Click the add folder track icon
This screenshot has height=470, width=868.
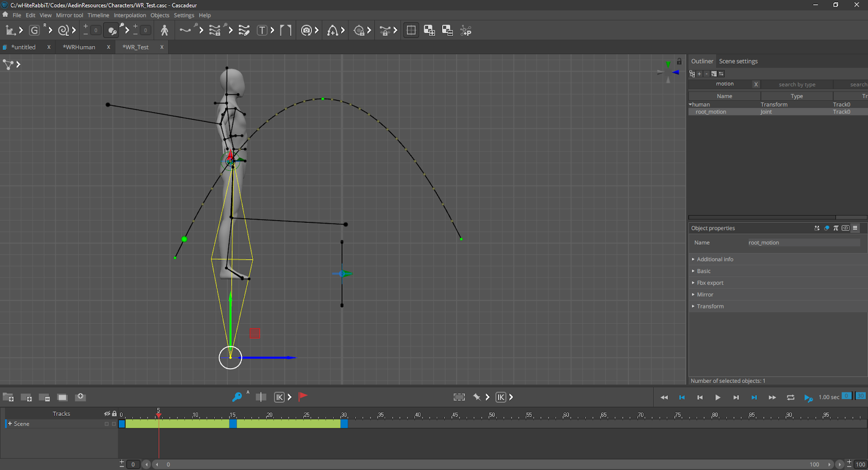click(8, 397)
